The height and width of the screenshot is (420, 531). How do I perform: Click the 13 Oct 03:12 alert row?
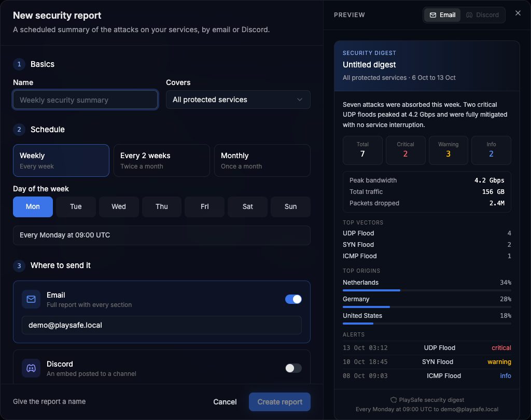click(427, 348)
